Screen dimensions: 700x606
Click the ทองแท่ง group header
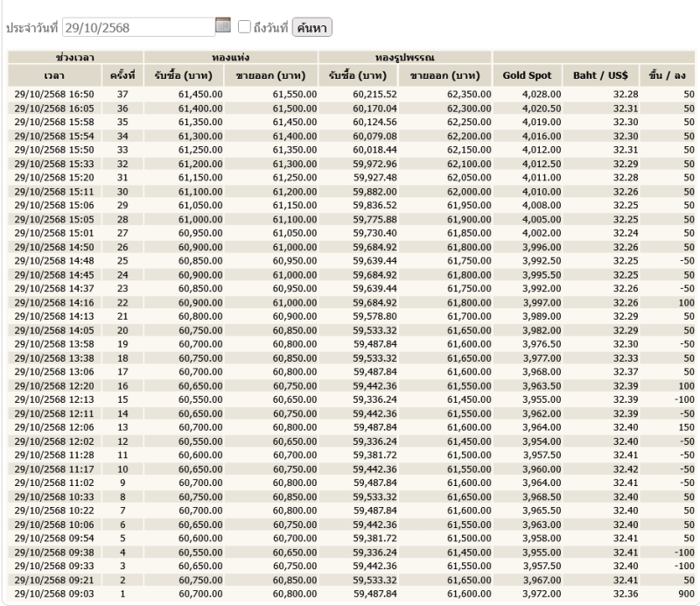231,57
